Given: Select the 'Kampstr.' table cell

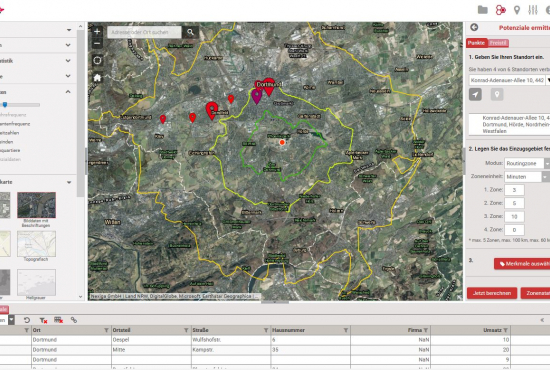Looking at the screenshot, I should coord(231,350).
